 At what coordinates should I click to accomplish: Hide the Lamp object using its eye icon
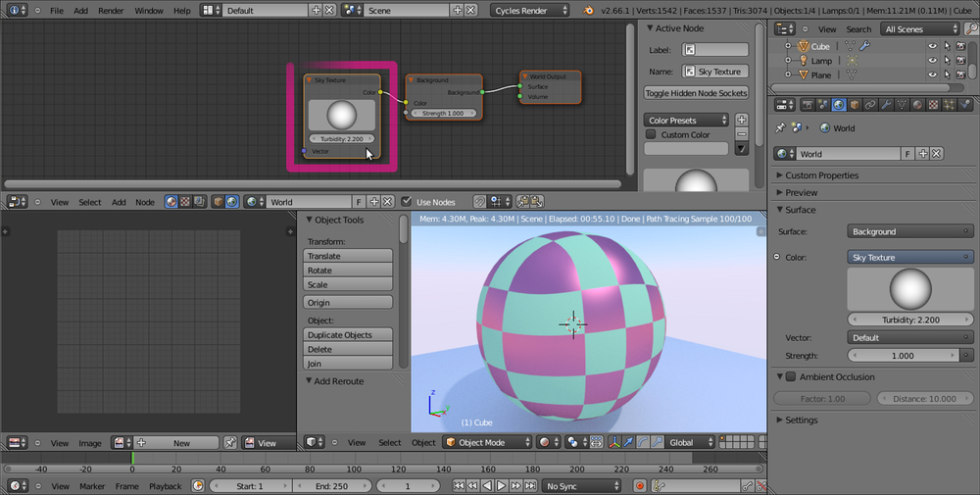[932, 61]
